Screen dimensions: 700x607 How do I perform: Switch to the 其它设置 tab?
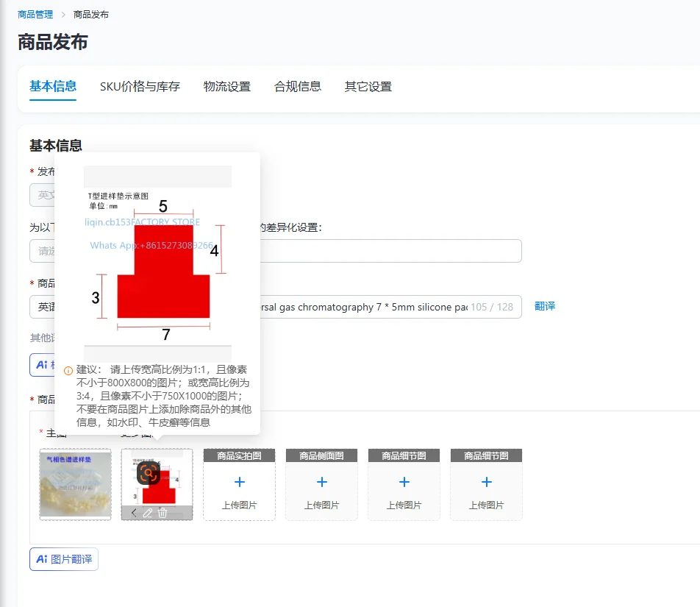click(x=368, y=86)
